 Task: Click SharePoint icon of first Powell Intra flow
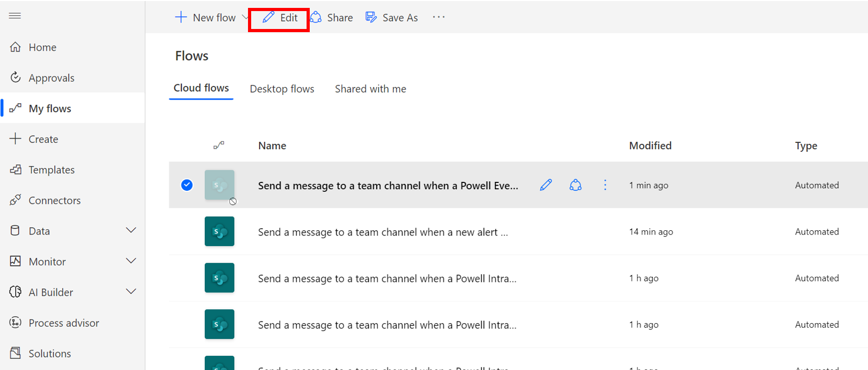click(220, 278)
